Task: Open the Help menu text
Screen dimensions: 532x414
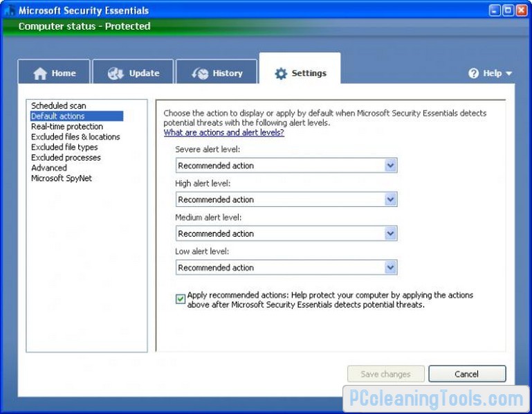Action: pyautogui.click(x=493, y=73)
